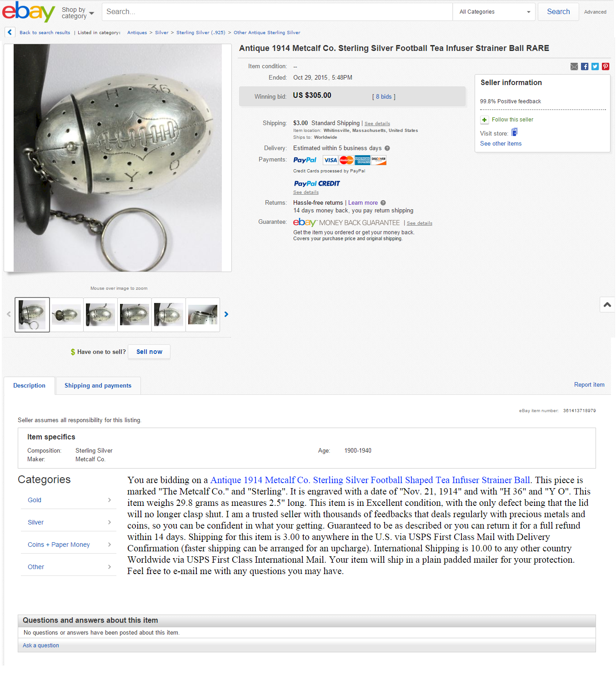The height and width of the screenshot is (681, 616).
Task: Open the 8 bids link
Action: (384, 97)
